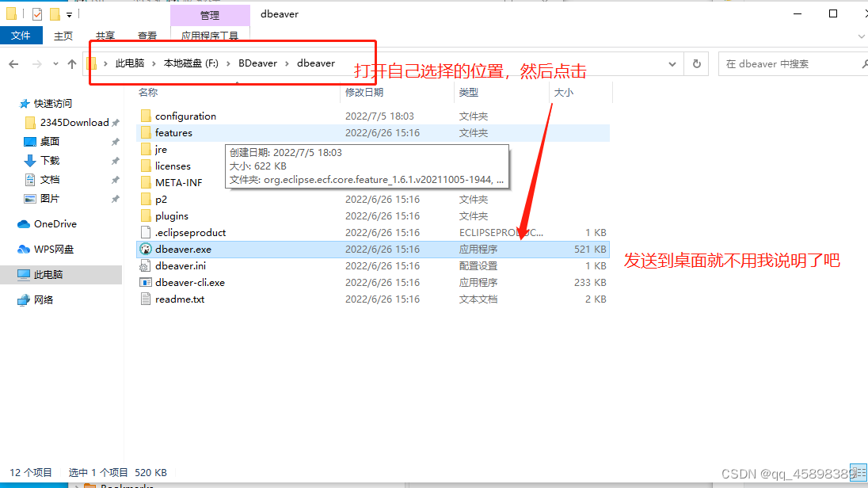Open the 查看 ribbon tab
Screen dimensions: 868x488
pos(147,36)
